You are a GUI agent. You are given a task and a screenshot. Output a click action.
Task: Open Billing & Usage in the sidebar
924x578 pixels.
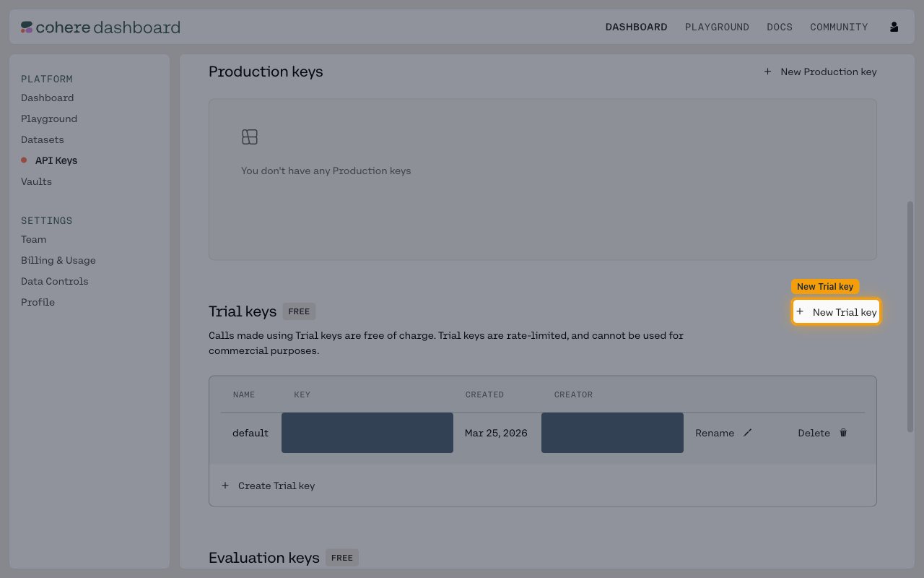coord(58,260)
